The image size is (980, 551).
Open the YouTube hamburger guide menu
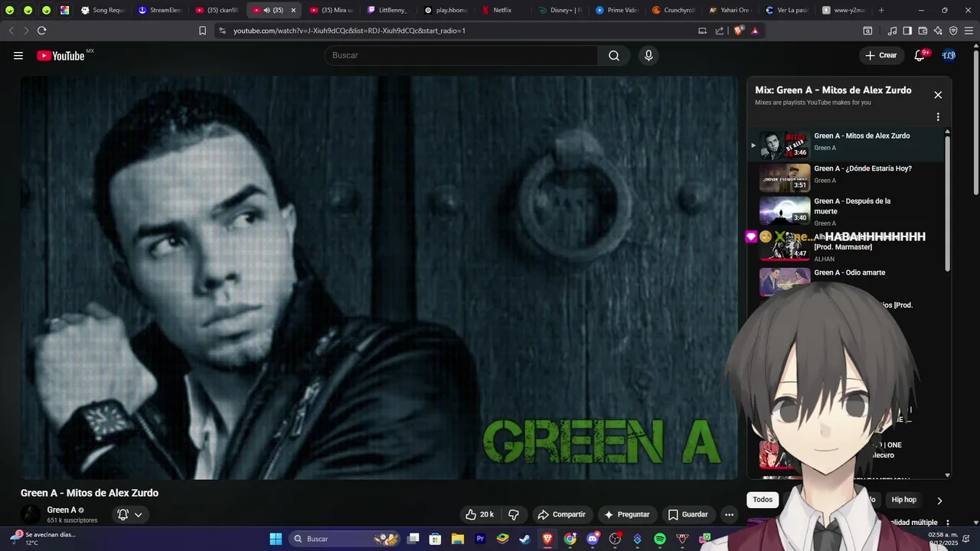click(18, 56)
